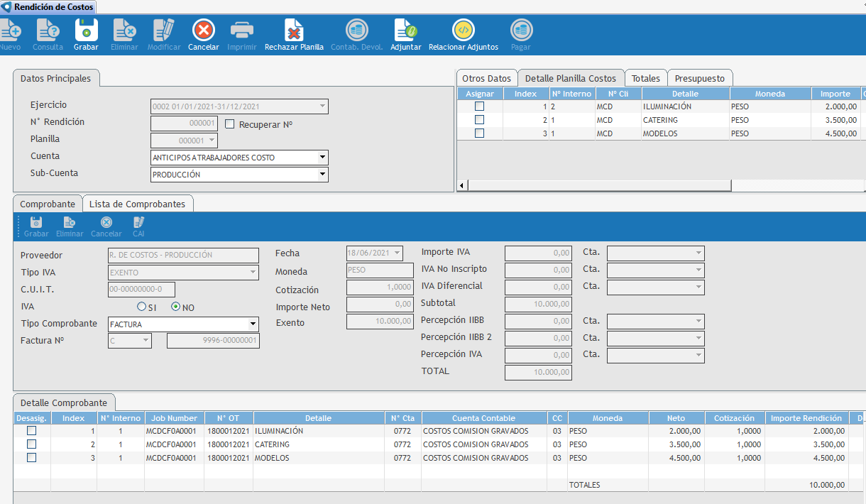Tick Desasig. checkbox for CATERING row

31,444
